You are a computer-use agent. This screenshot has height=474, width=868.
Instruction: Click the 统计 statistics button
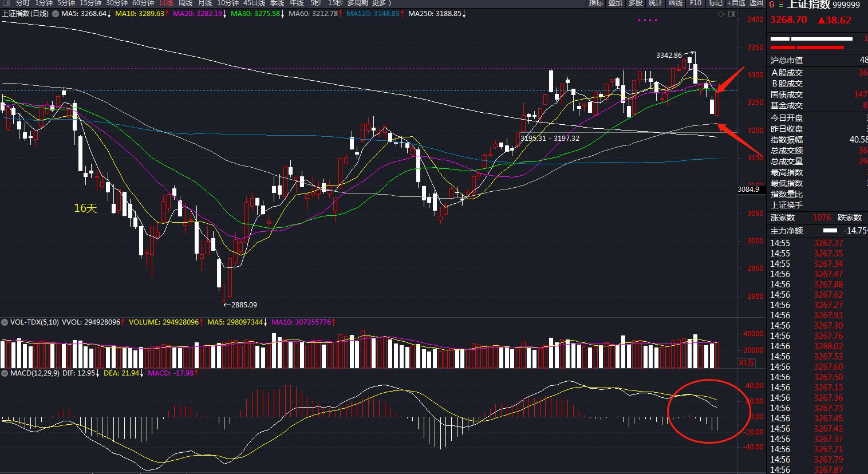(655, 3)
